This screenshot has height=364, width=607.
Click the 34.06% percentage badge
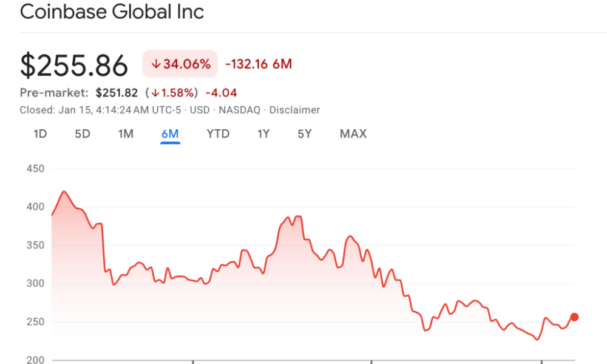(x=180, y=63)
